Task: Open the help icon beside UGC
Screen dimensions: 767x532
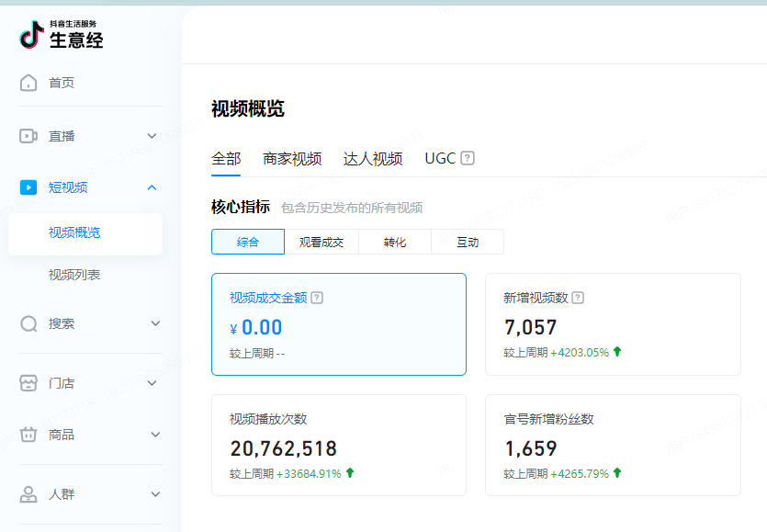Action: [x=468, y=158]
